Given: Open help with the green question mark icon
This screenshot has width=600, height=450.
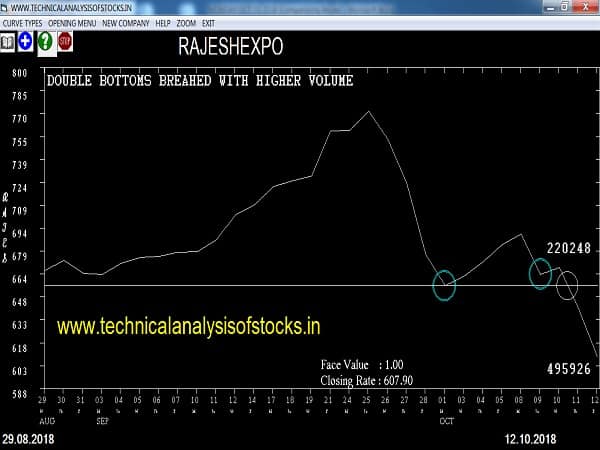Looking at the screenshot, I should click(x=45, y=42).
